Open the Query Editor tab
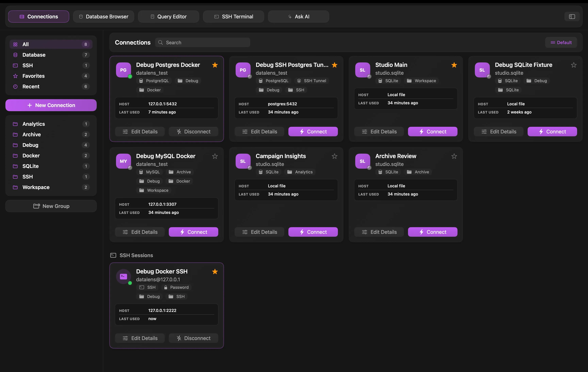The width and height of the screenshot is (588, 372). 168,17
